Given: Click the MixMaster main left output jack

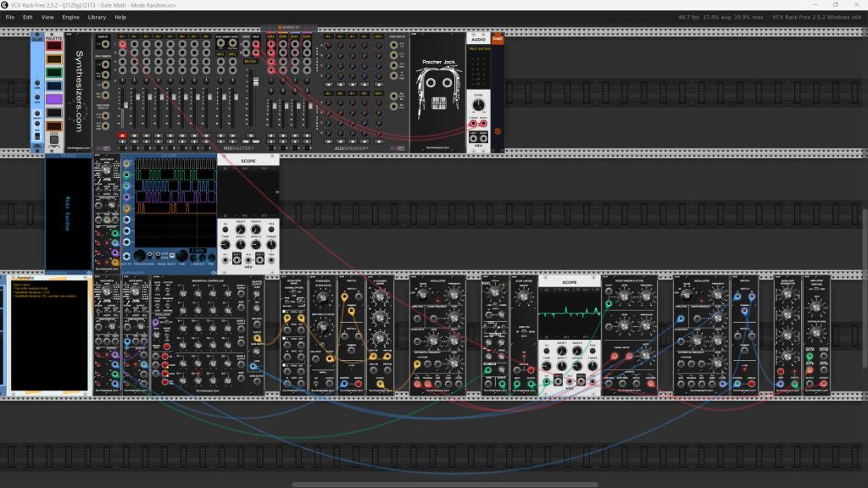Looking at the screenshot, I should pyautogui.click(x=256, y=45).
